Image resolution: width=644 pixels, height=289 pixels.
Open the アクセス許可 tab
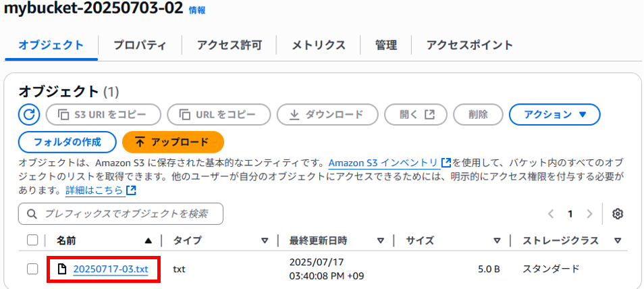(229, 45)
